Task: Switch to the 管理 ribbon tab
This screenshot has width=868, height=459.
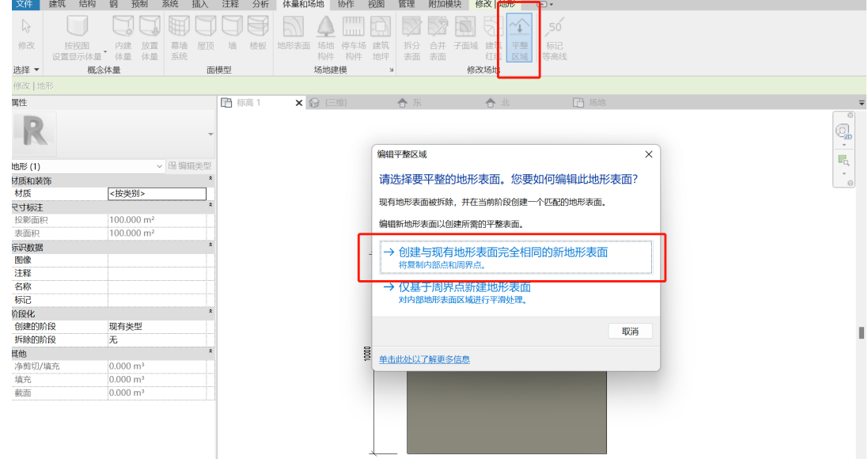Action: (407, 5)
